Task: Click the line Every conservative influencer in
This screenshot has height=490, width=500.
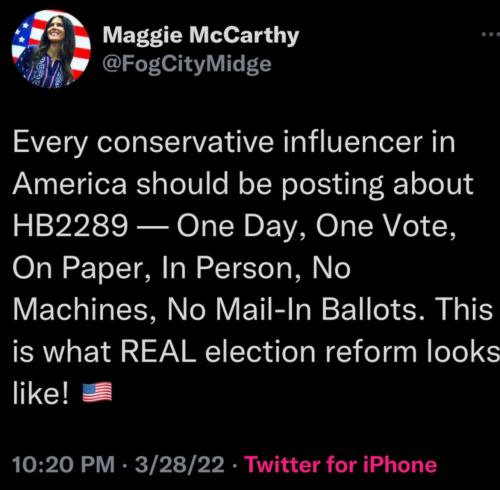Action: click(x=234, y=144)
